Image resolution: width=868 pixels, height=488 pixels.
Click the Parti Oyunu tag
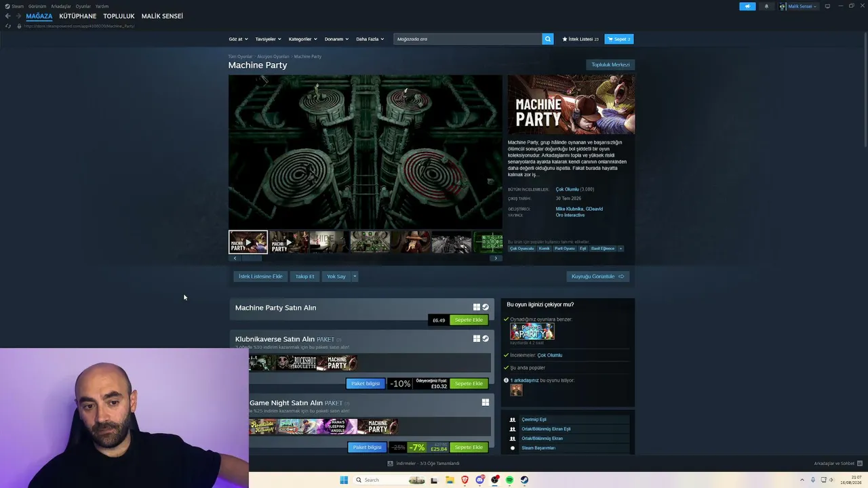(x=564, y=249)
